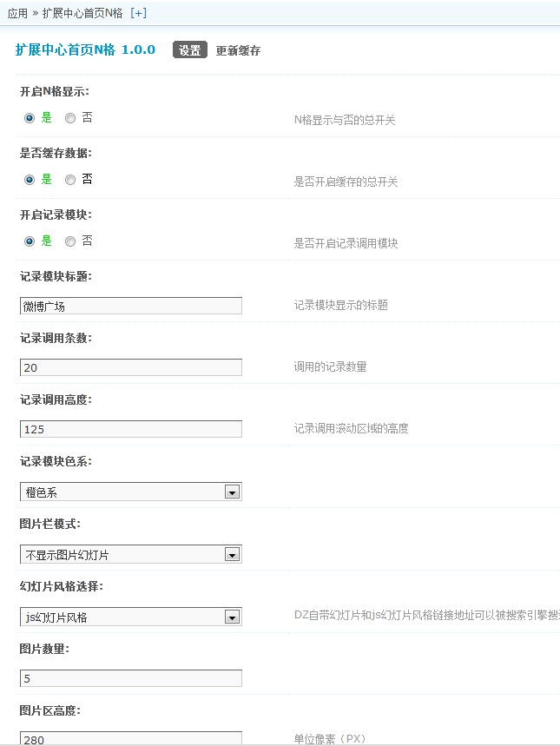Click the [+] link in breadcrumb

[x=138, y=13]
